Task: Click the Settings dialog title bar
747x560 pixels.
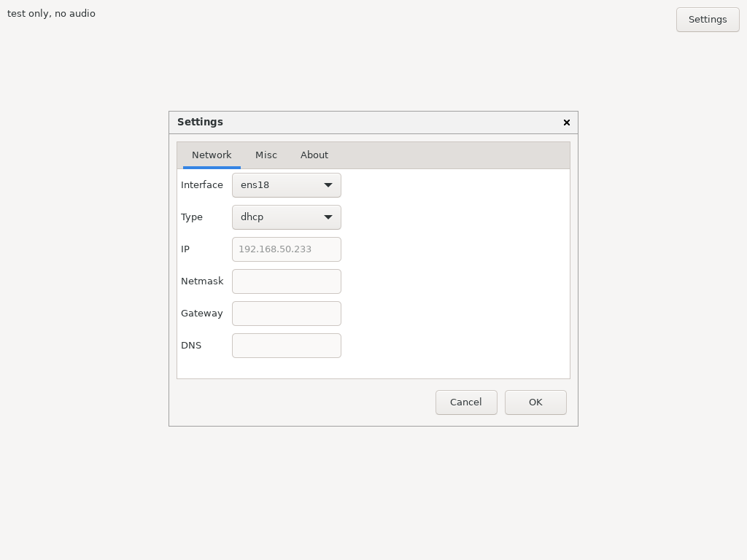Action: tap(328, 122)
